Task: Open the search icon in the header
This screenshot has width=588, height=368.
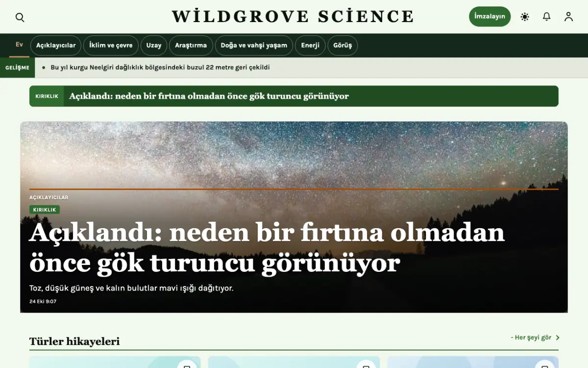Action: (20, 17)
